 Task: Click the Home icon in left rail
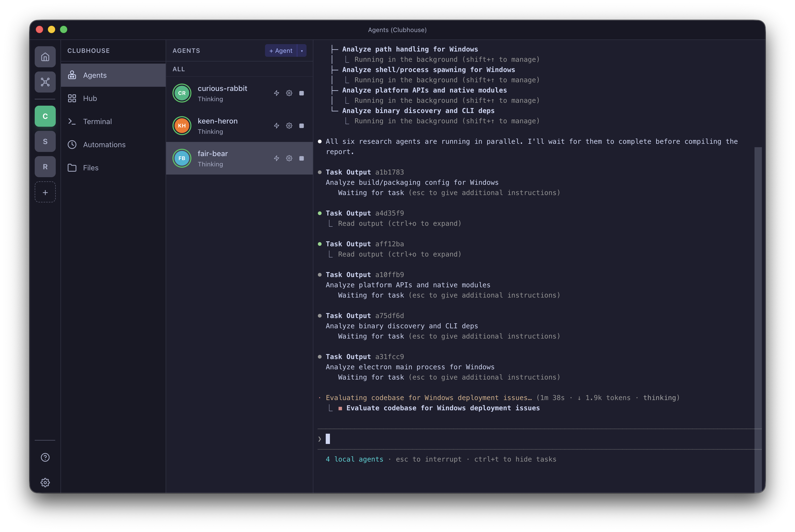pos(45,57)
